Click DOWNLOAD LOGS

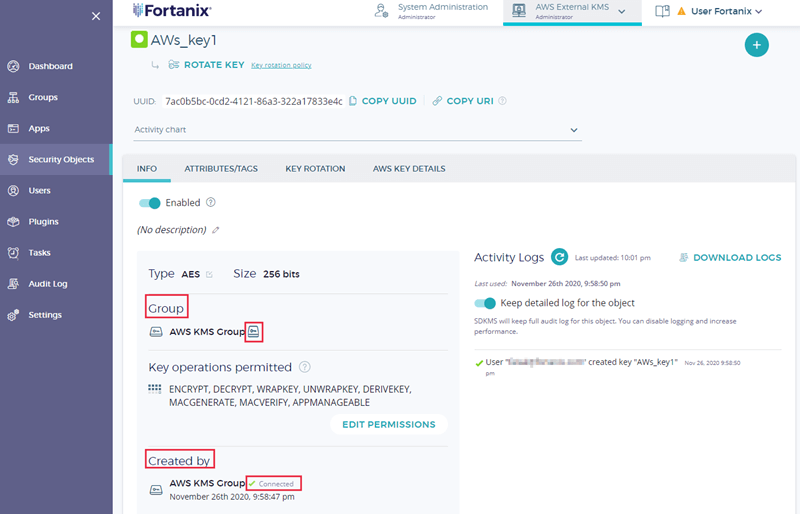point(730,258)
